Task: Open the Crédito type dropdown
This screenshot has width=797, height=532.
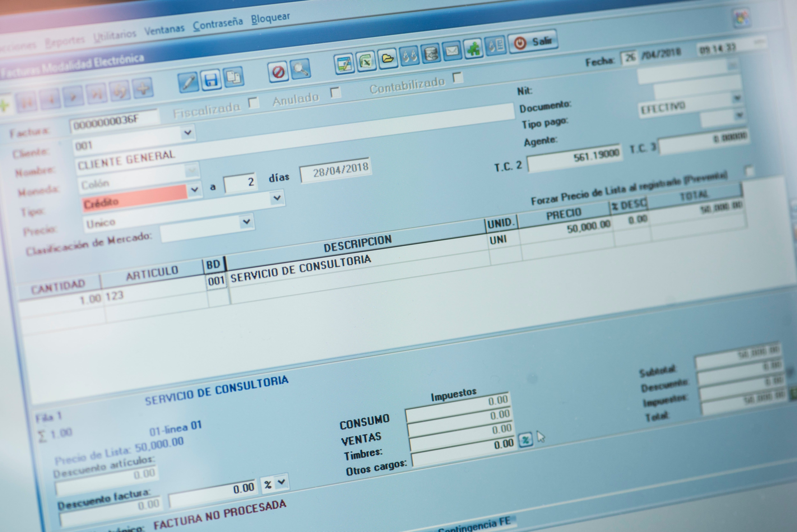Action: (194, 189)
